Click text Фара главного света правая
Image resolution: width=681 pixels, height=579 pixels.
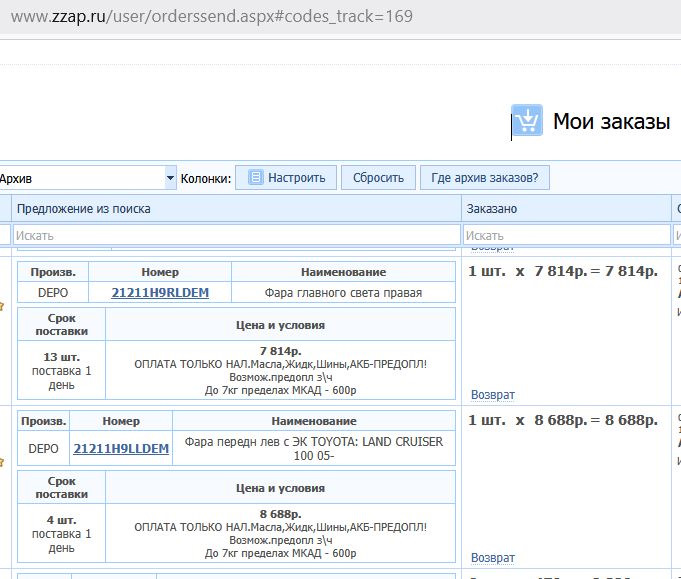pyautogui.click(x=344, y=293)
